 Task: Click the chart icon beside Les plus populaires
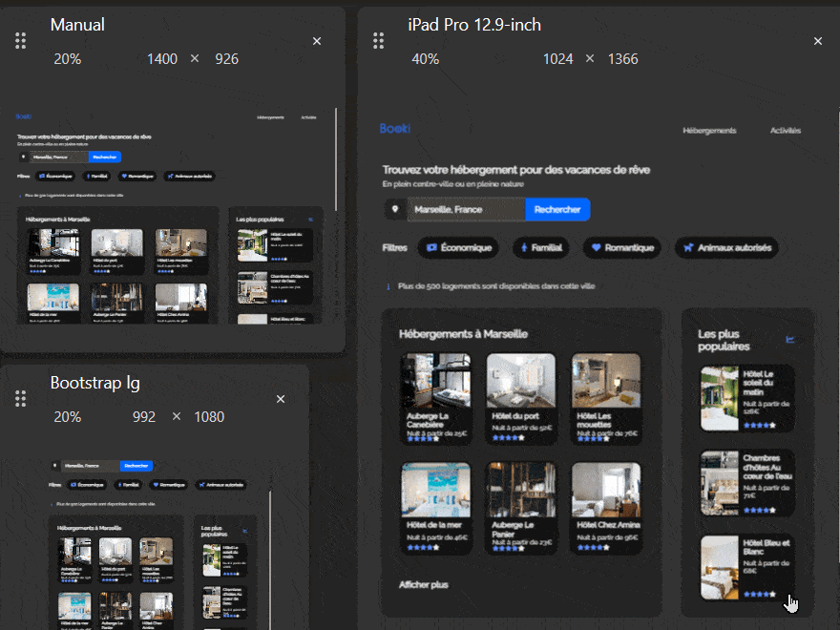pos(789,340)
